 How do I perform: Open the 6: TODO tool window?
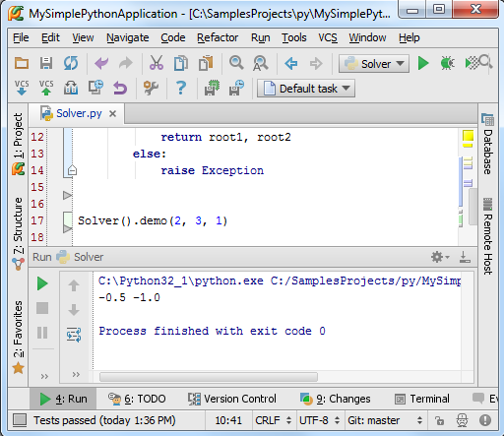click(137, 399)
